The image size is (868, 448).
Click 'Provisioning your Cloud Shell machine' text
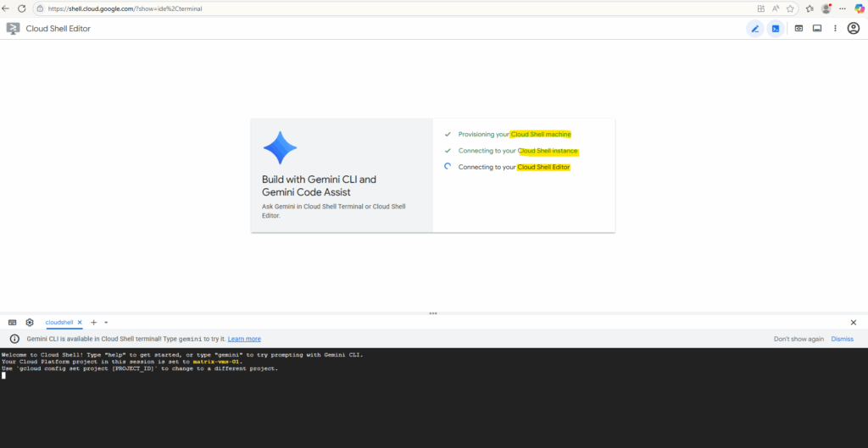point(515,135)
